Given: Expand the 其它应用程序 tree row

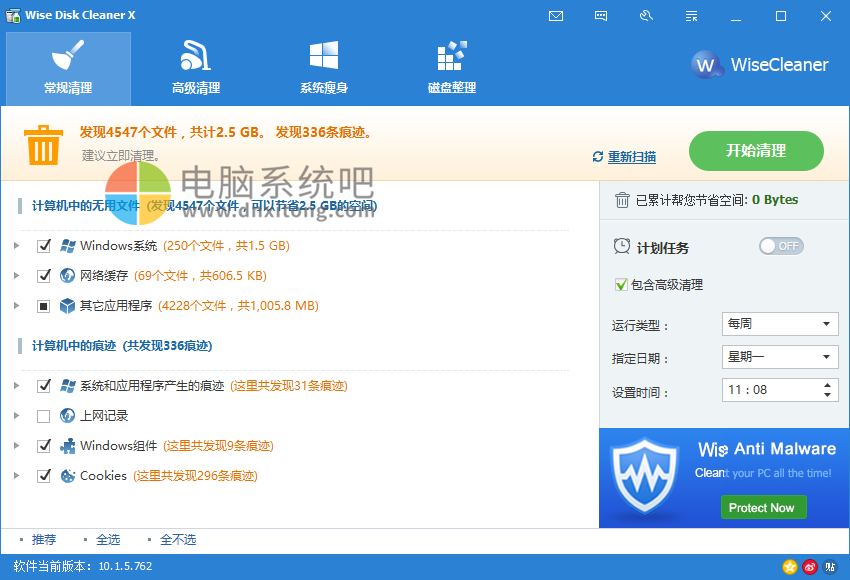Looking at the screenshot, I should [17, 306].
